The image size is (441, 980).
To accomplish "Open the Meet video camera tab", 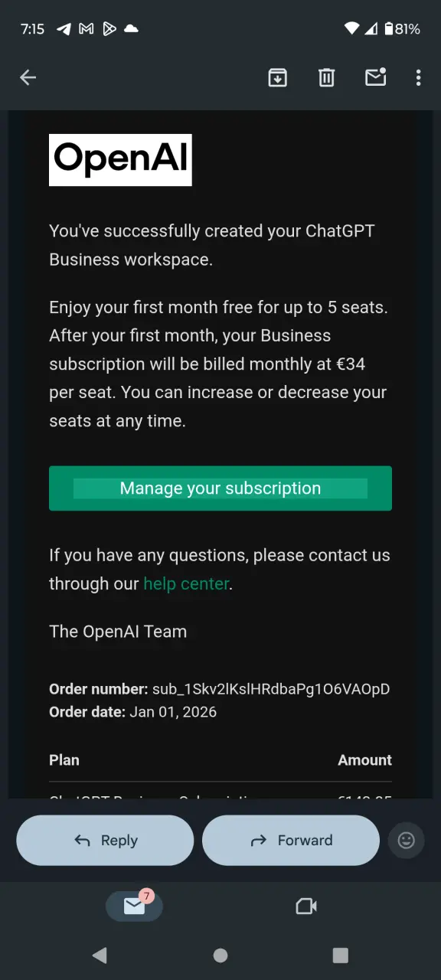I will click(x=306, y=906).
